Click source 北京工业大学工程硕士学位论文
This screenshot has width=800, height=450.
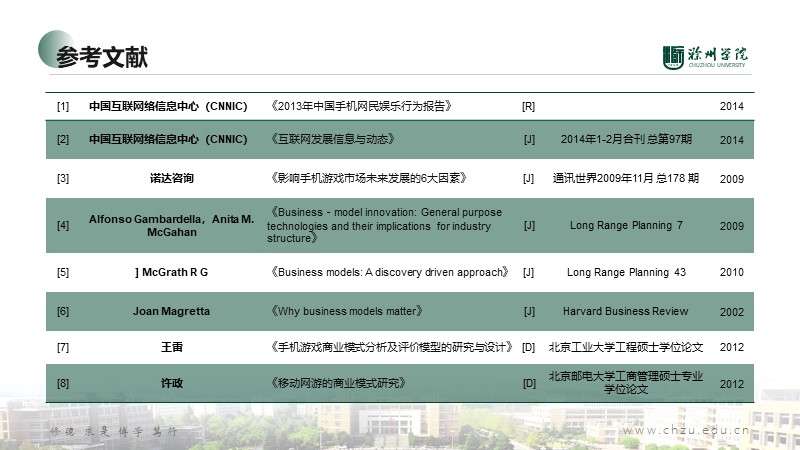pos(626,347)
